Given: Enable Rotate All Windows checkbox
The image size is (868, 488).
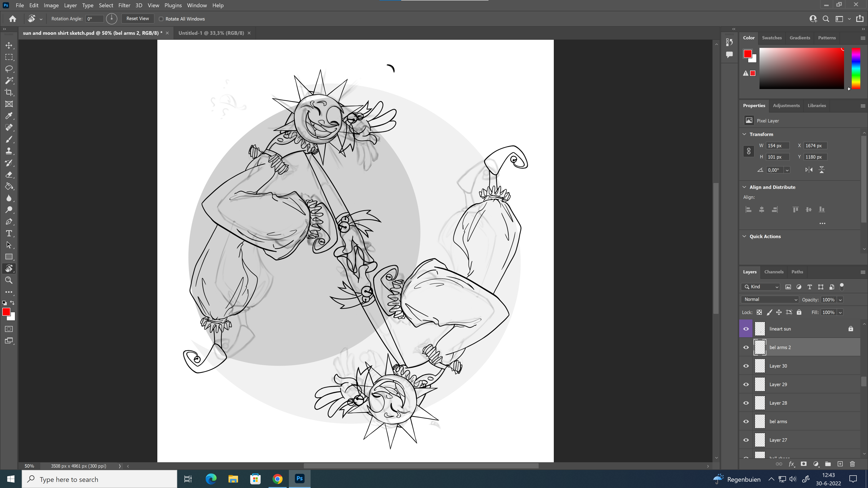Looking at the screenshot, I should (x=161, y=19).
